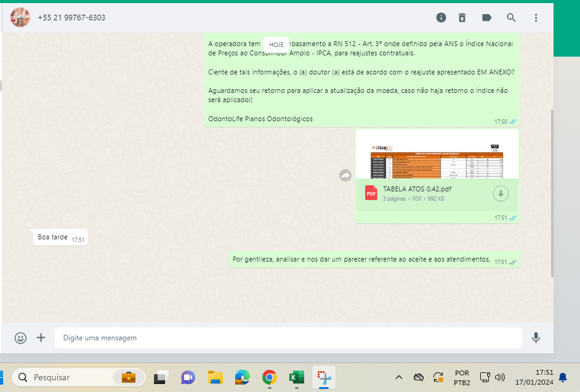Screen dimensions: 580x392
Task: Click the sync update tray icon
Action: point(438,377)
